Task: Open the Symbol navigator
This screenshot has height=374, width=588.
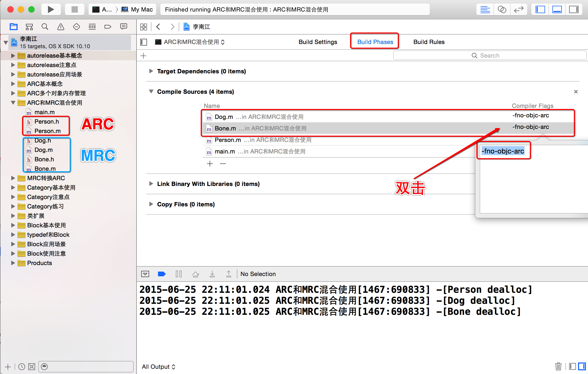Action: pos(29,27)
